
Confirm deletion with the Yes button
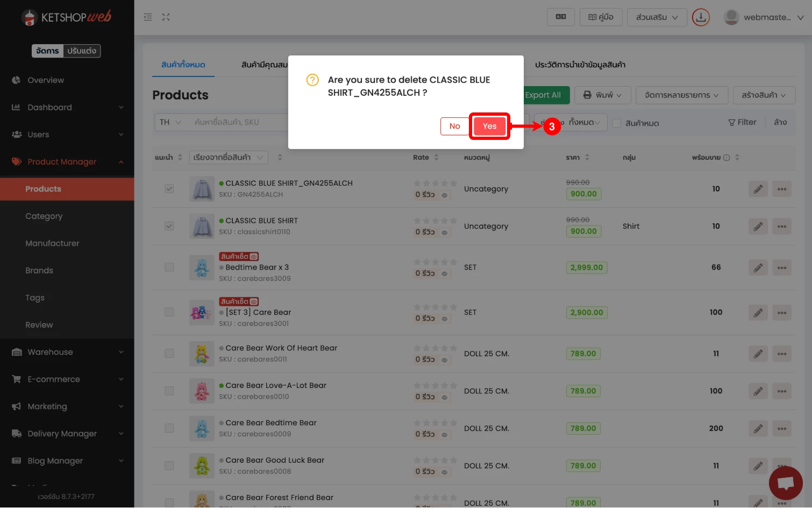point(489,126)
